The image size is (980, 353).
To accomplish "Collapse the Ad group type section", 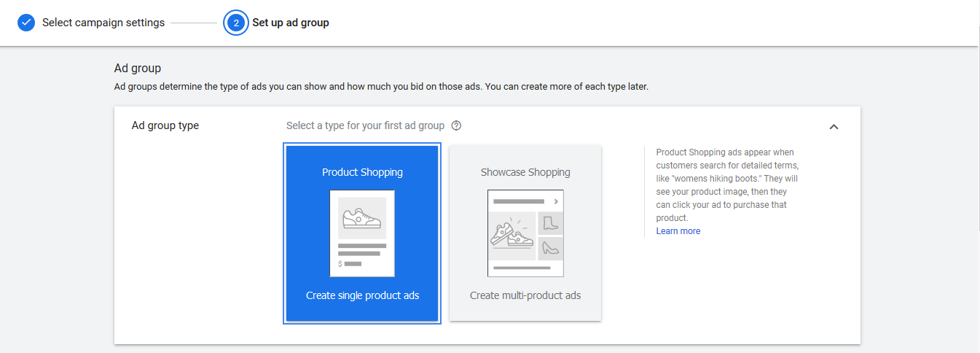I will [834, 127].
